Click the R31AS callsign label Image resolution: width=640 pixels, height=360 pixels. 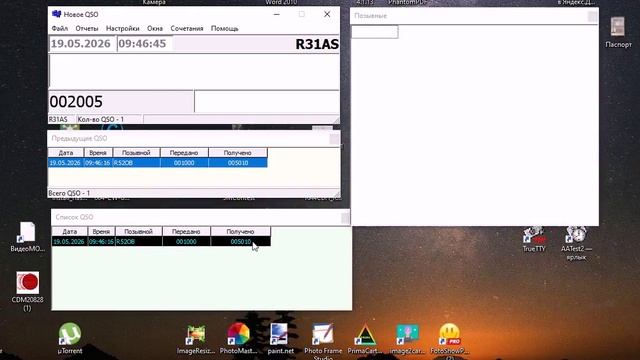317,44
